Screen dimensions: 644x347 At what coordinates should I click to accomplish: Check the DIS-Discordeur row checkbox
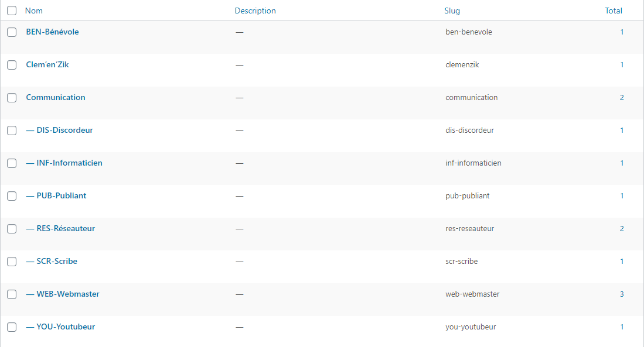point(12,130)
